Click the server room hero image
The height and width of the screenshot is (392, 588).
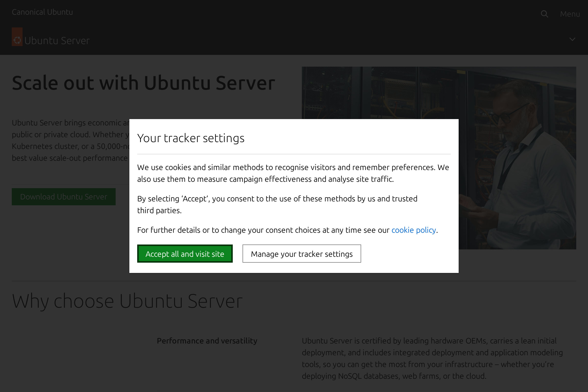click(x=513, y=100)
